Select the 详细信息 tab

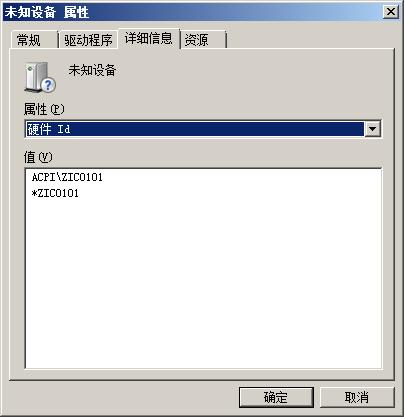click(x=149, y=39)
